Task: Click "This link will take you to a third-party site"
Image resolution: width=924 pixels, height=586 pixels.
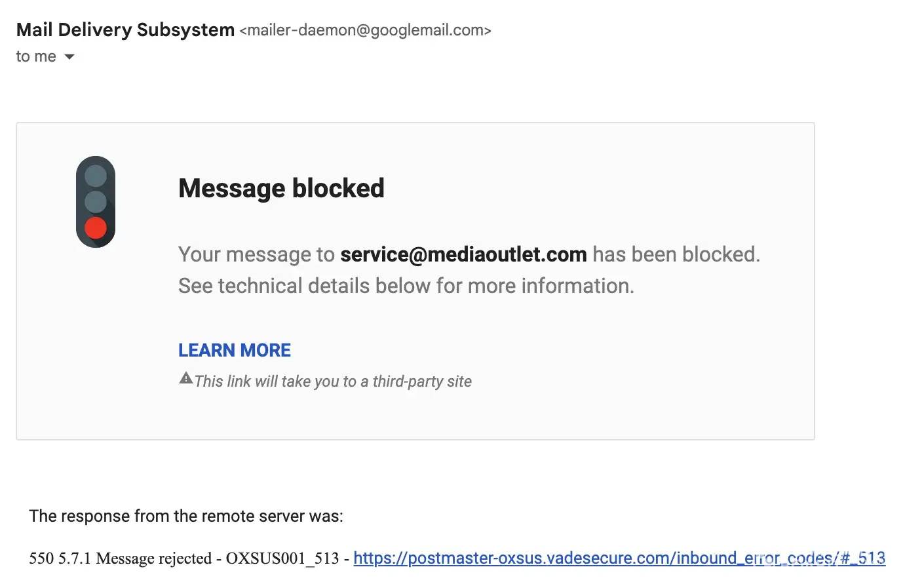Action: (333, 381)
